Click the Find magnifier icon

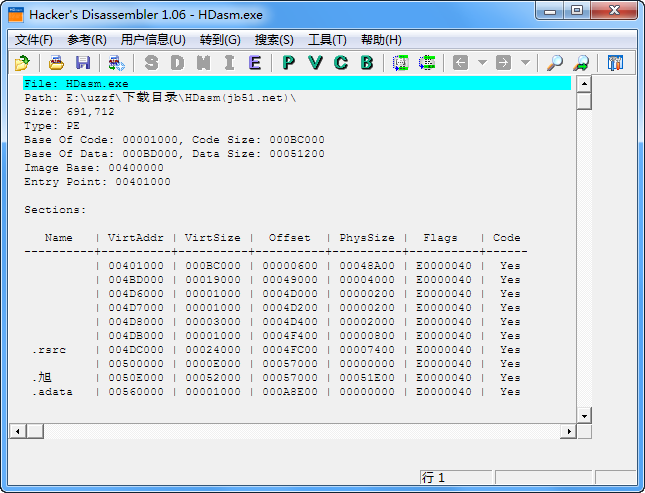click(x=555, y=63)
